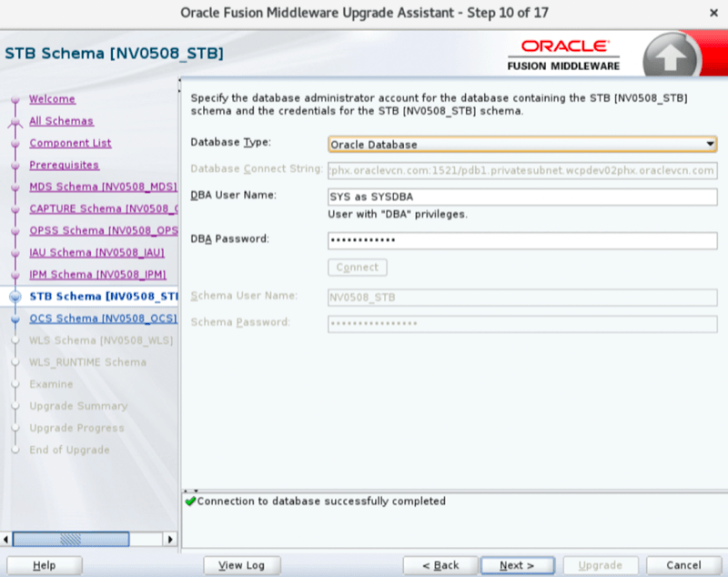Click WLS Schema [NV0508_WLS] step
The height and width of the screenshot is (577, 728).
101,340
